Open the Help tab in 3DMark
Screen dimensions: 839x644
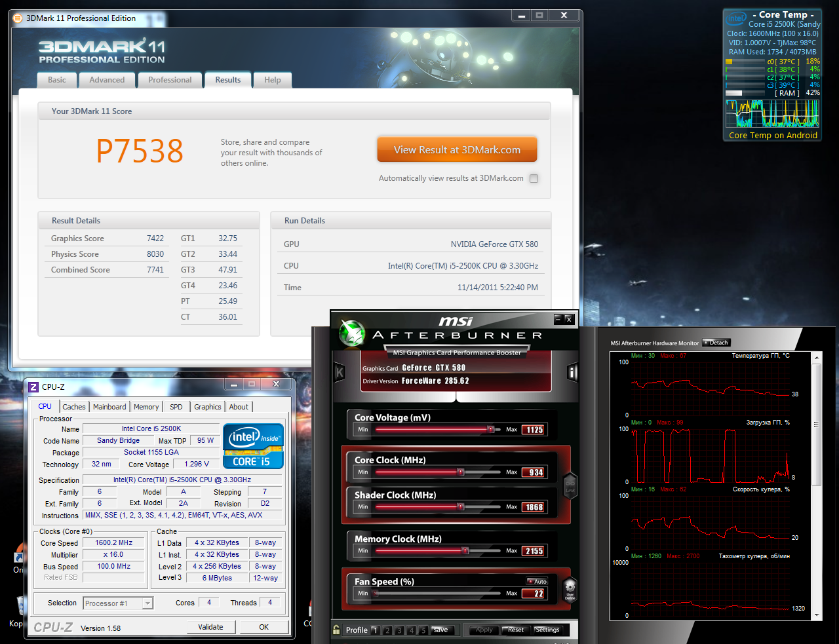(273, 80)
